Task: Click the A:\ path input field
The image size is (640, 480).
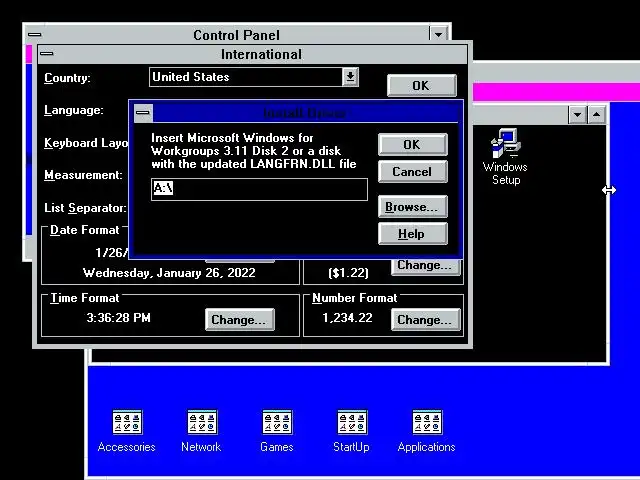Action: (x=259, y=189)
